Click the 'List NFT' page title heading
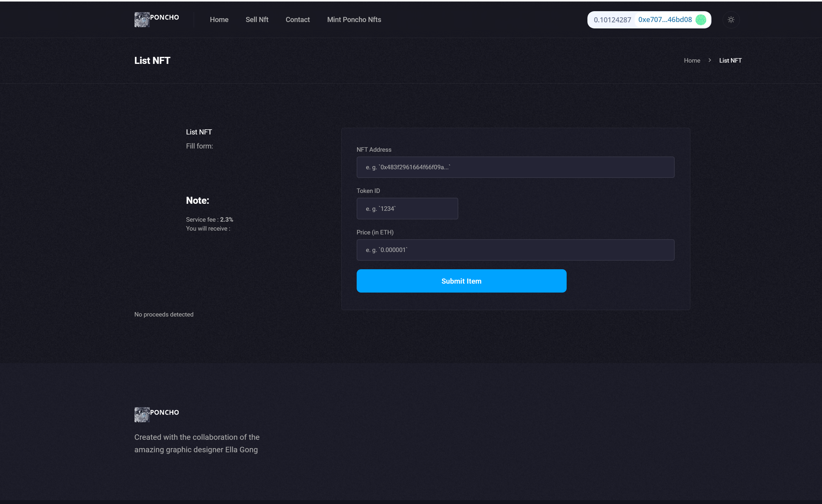The height and width of the screenshot is (504, 822). (x=152, y=60)
